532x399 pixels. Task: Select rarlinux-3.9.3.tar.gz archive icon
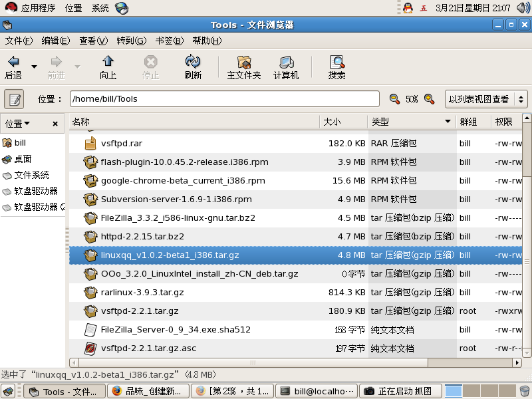[x=90, y=293]
